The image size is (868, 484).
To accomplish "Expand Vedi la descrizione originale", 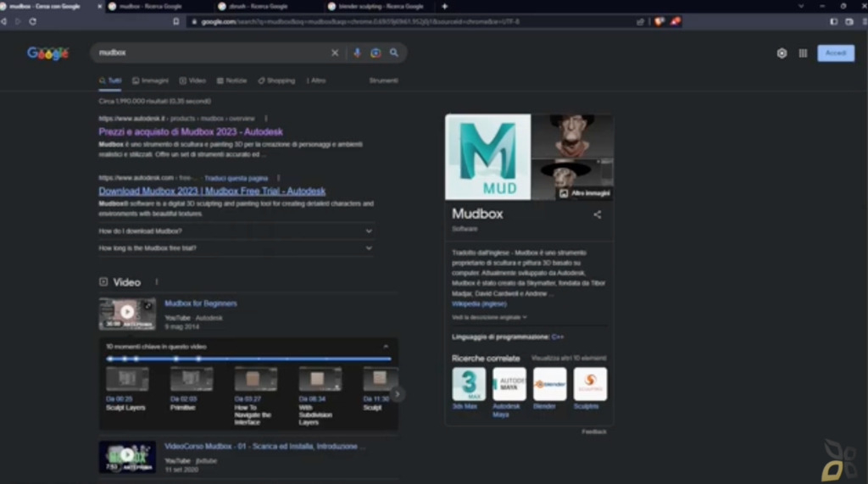I will (x=489, y=317).
